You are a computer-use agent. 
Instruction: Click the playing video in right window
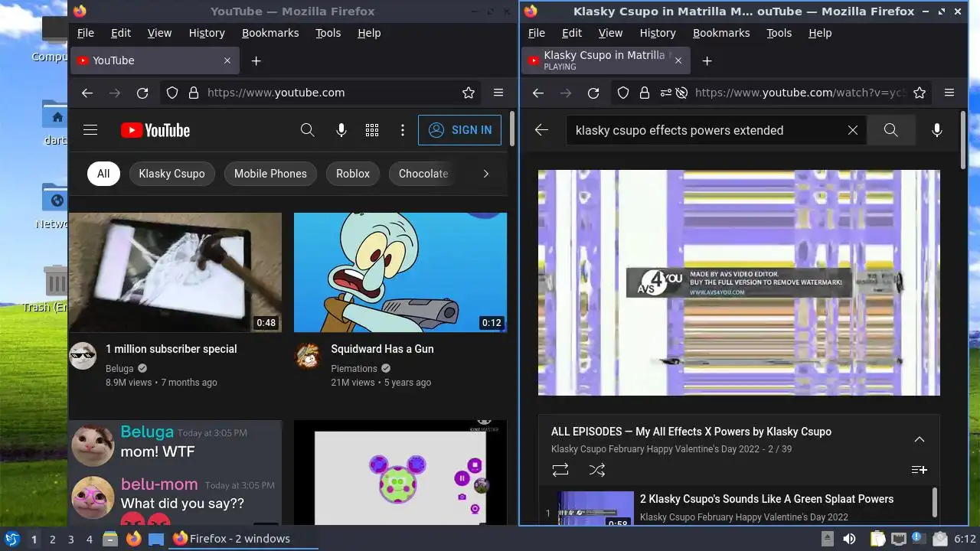(x=739, y=282)
